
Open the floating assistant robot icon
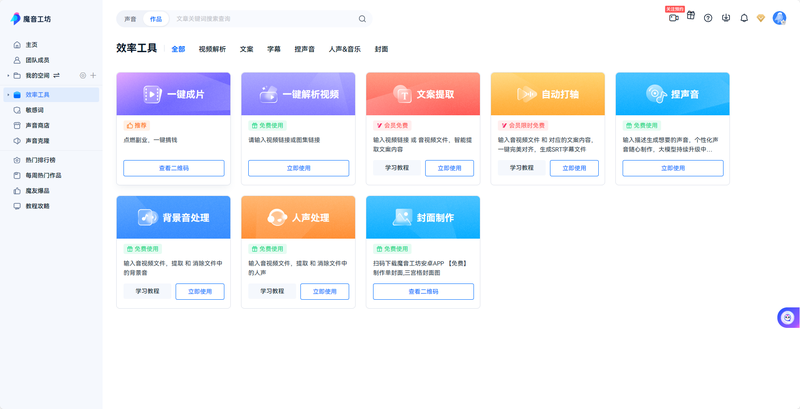tap(788, 318)
